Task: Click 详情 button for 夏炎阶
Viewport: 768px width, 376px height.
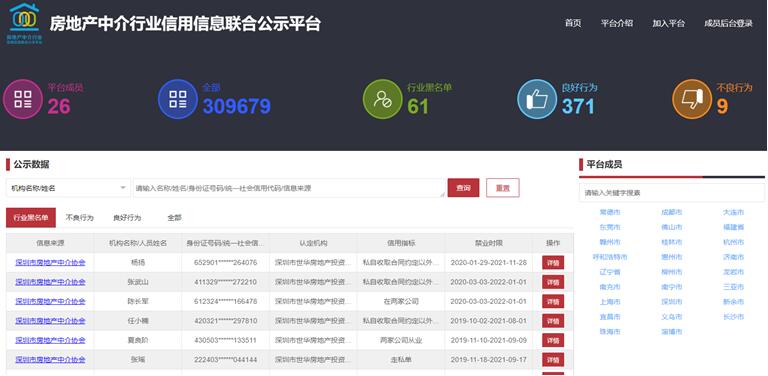Action: pos(553,340)
